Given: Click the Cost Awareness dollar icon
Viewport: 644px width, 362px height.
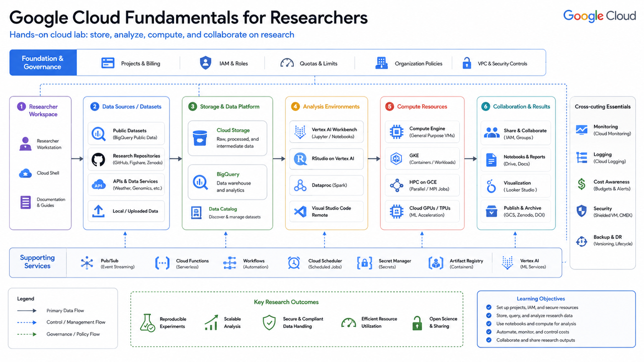Looking at the screenshot, I should pyautogui.click(x=582, y=184).
